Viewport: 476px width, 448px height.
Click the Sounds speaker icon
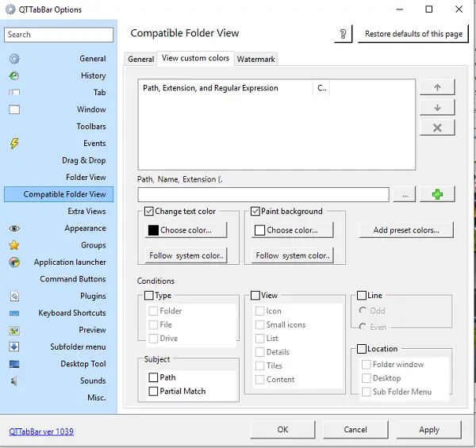coord(14,381)
